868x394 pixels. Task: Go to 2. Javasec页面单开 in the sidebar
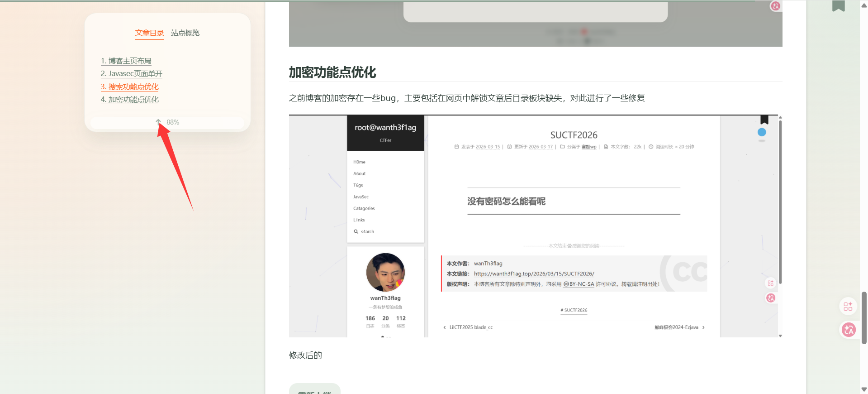click(131, 73)
